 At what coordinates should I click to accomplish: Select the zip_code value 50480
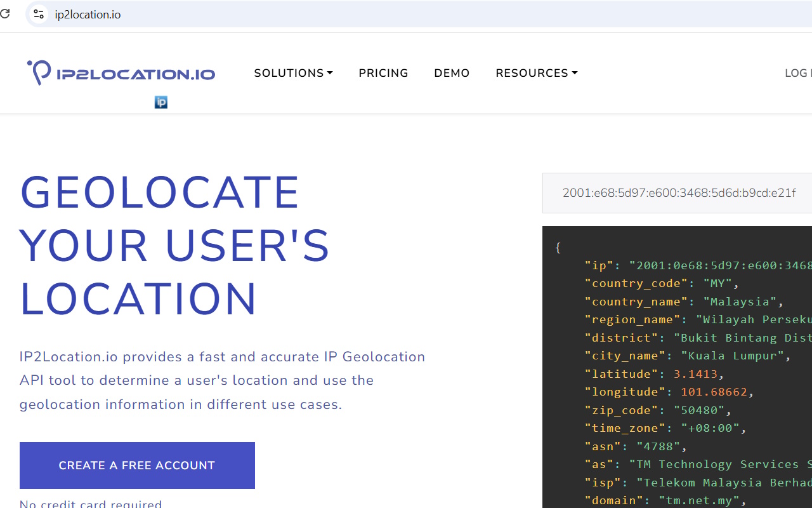tap(700, 410)
